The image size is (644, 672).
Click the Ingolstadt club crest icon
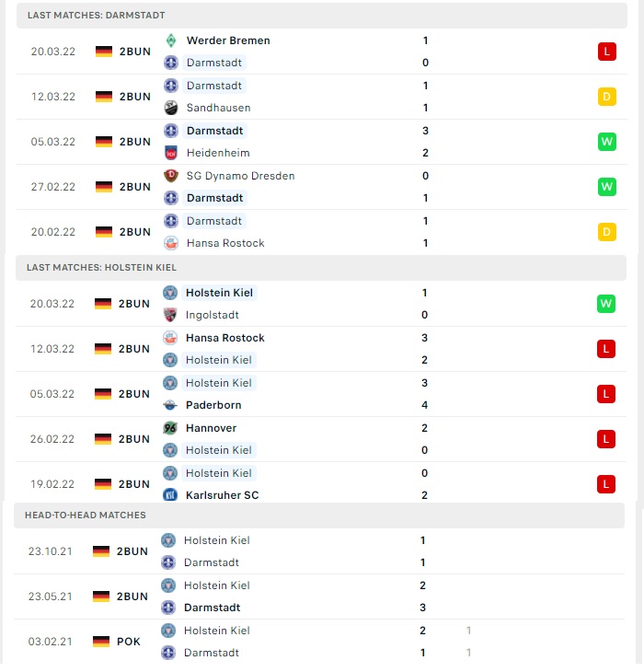click(170, 315)
